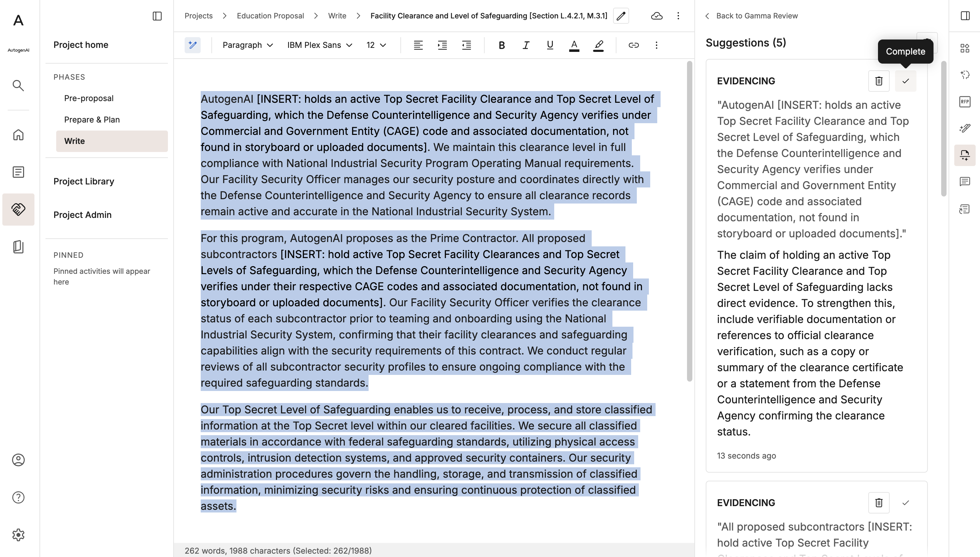Go back to Gamma Review
Screen dimensions: 980x557
[752, 16]
